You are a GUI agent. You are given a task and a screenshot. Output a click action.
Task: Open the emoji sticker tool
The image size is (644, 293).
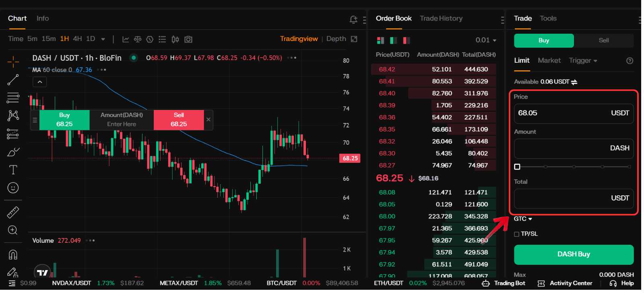(13, 188)
